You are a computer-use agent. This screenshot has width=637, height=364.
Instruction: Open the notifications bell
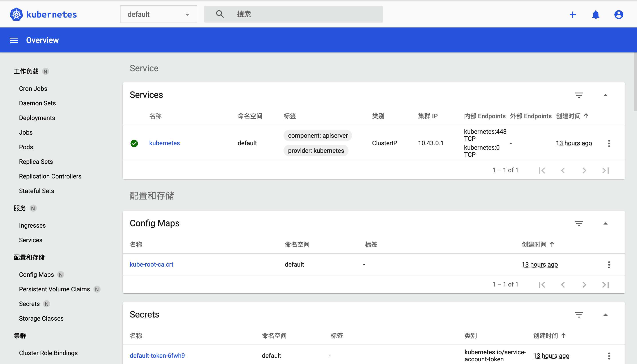tap(596, 14)
